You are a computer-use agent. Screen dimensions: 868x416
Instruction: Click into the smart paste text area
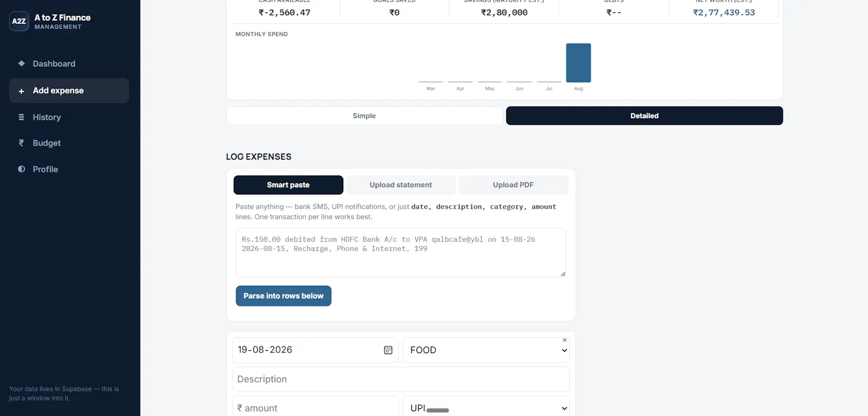[401, 253]
